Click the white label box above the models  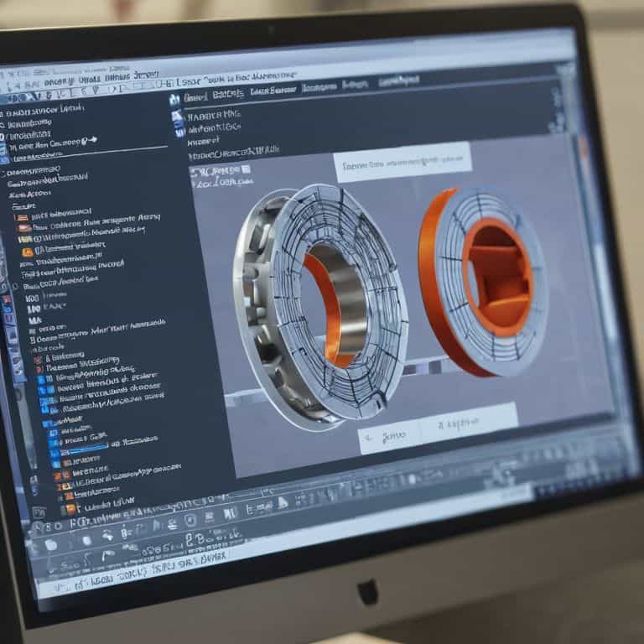(x=403, y=162)
